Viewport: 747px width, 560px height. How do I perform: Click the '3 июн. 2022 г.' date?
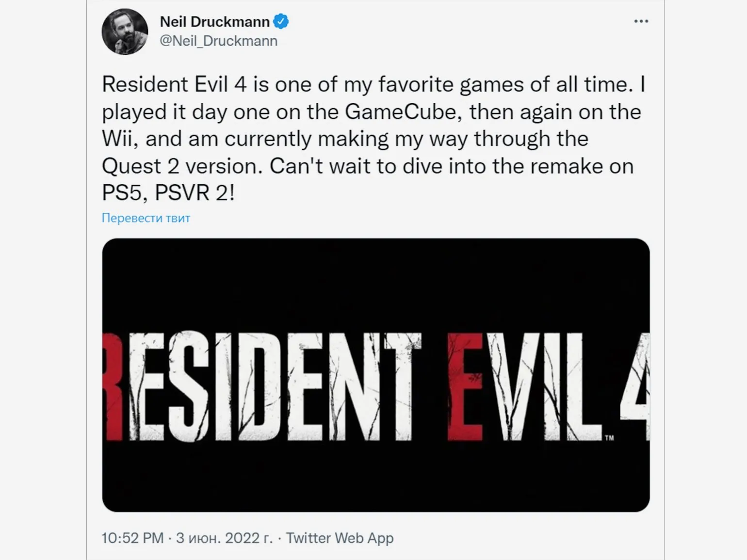224,538
